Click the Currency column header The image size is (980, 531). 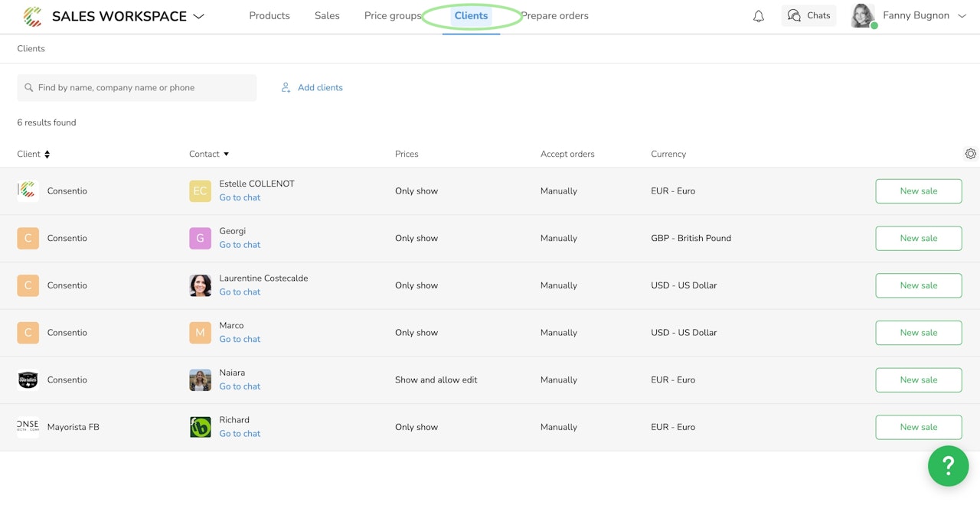coord(668,154)
